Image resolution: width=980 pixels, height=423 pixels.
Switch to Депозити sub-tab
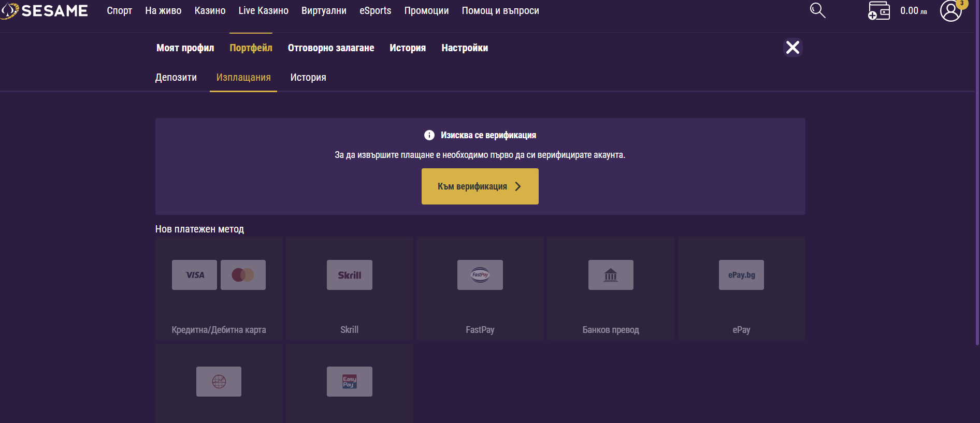click(x=176, y=77)
